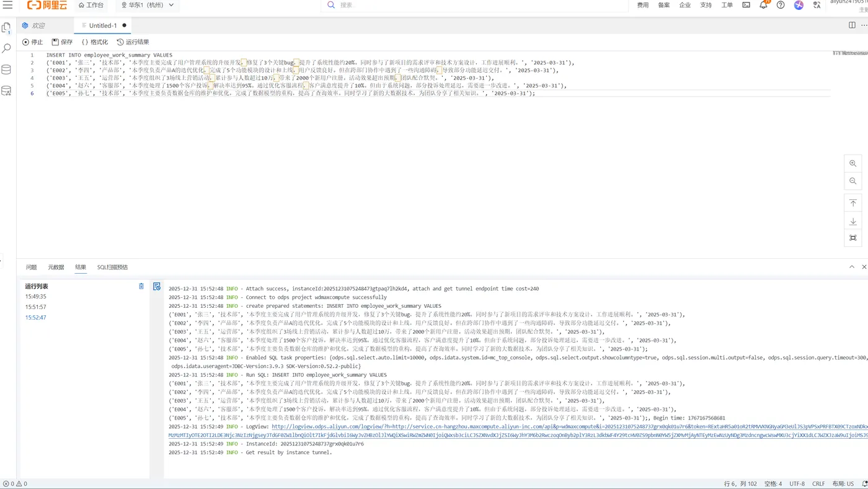Open the SQL扫描预估 panel tab
The height and width of the screenshot is (489, 868).
[x=112, y=267]
